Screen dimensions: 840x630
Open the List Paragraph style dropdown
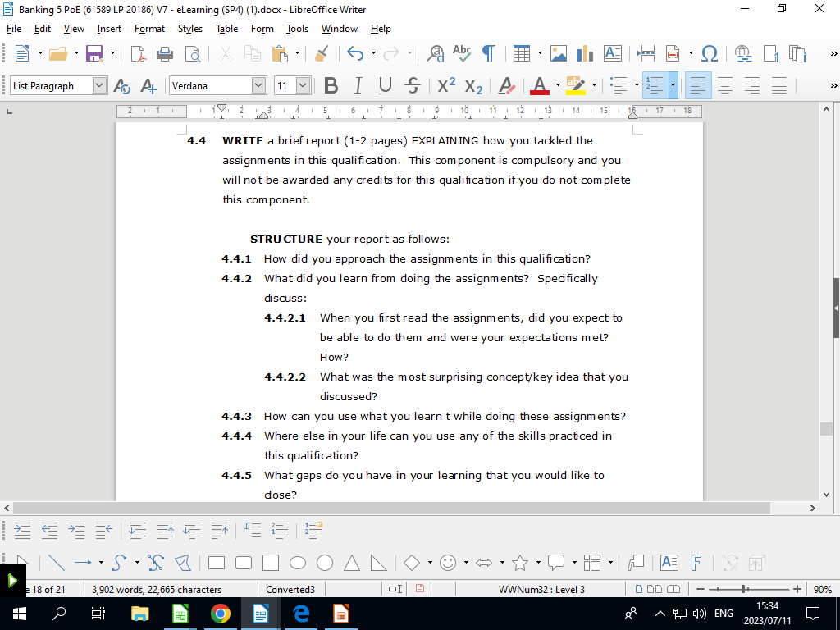[99, 85]
